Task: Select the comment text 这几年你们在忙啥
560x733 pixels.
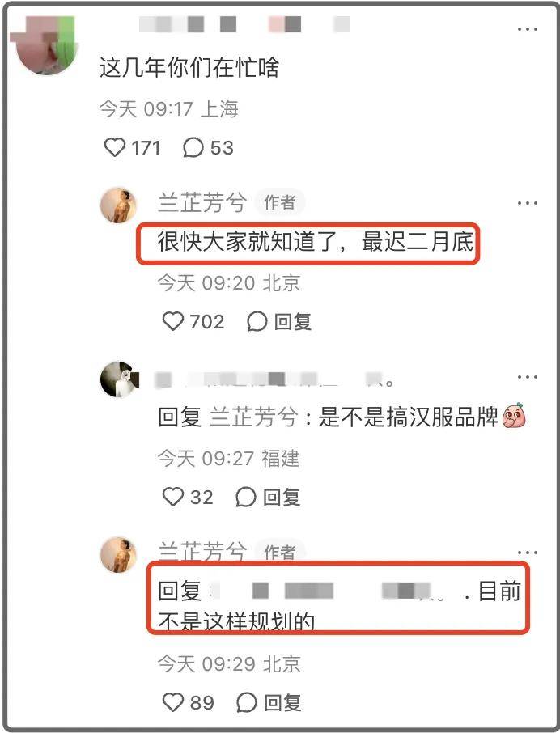Action: click(x=189, y=68)
